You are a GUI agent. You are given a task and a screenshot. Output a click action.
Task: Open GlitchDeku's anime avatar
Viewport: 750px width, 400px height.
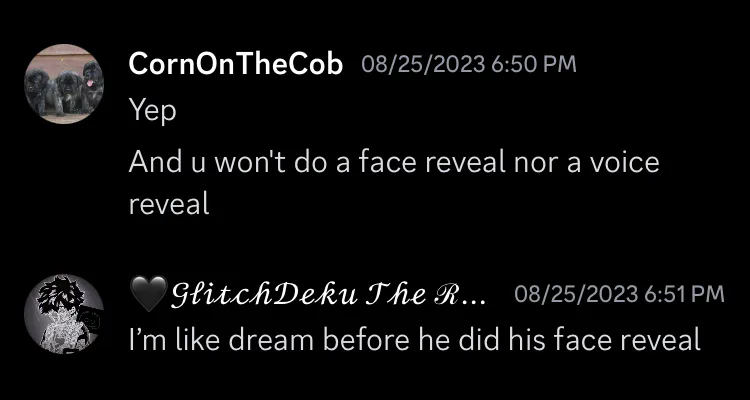coord(64,314)
